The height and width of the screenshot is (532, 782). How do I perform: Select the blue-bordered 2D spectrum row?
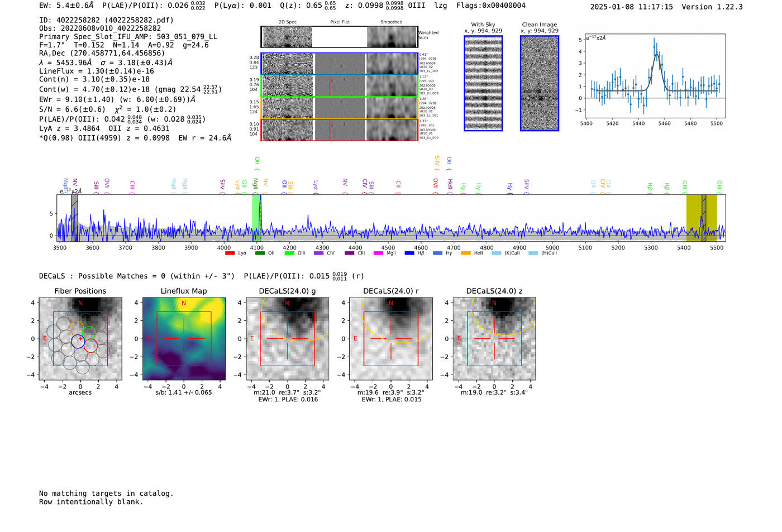tap(340, 64)
